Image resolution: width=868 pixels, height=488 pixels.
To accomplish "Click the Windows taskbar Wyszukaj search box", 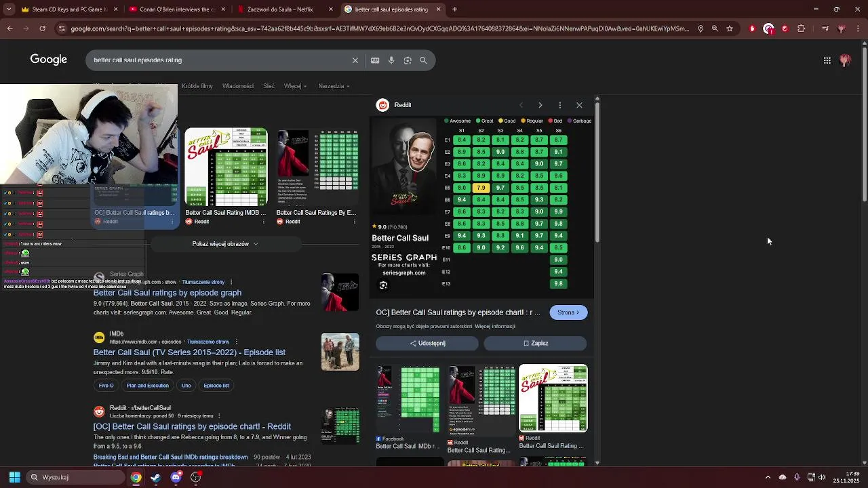I will coord(75,477).
